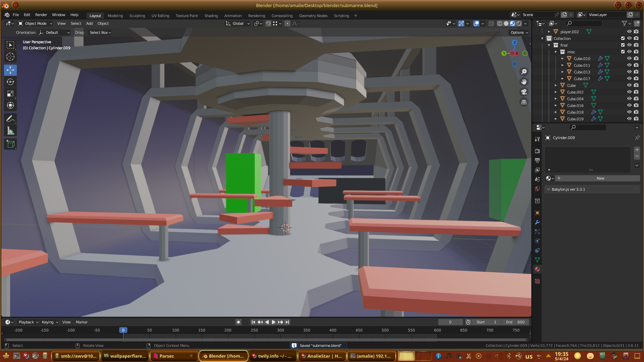Select the Annotate pencil tool
Image resolution: width=644 pixels, height=362 pixels.
tap(10, 119)
